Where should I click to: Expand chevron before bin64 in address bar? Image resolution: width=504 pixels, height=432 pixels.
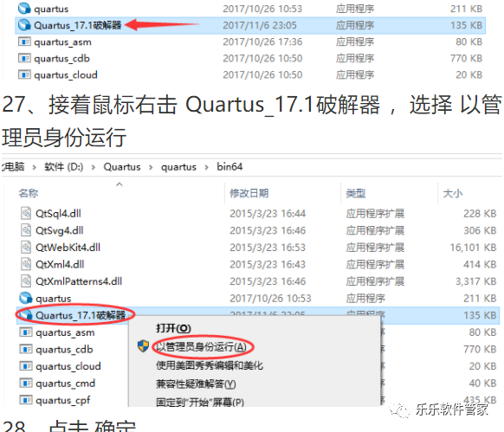point(206,167)
